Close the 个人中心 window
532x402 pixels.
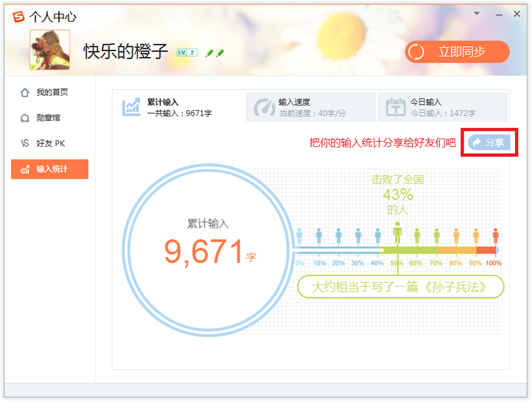517,14
